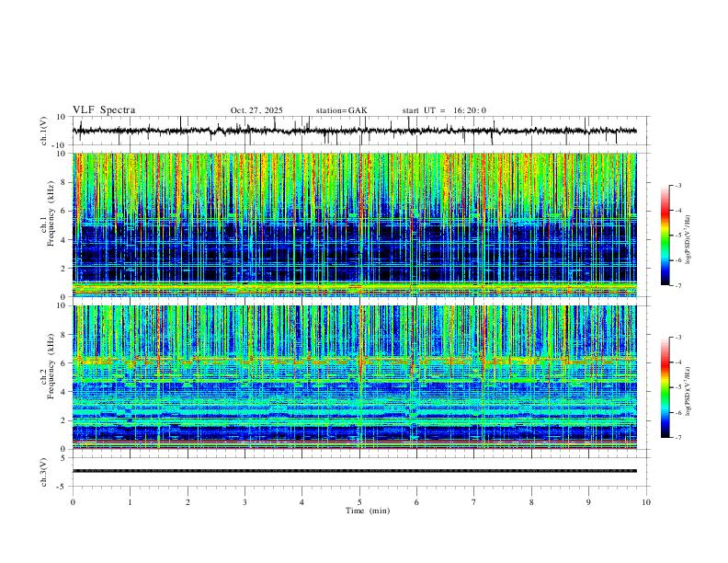Click the "ch.1(V)" waveform axis label
The width and height of the screenshot is (728, 563).
(44, 131)
